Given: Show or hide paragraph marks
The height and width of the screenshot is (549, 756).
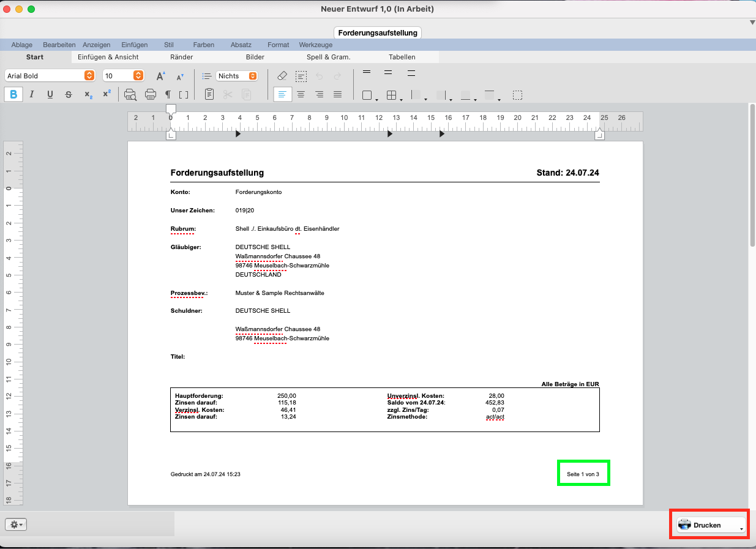Looking at the screenshot, I should point(168,95).
